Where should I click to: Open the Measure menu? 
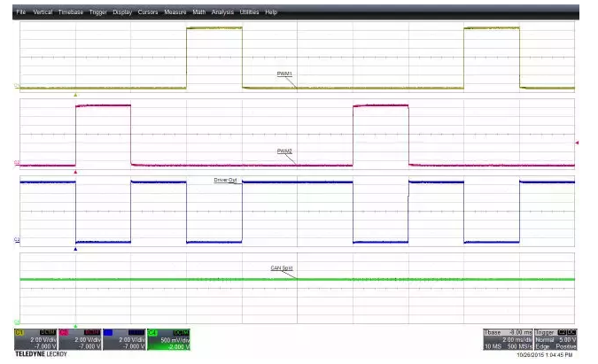(175, 12)
